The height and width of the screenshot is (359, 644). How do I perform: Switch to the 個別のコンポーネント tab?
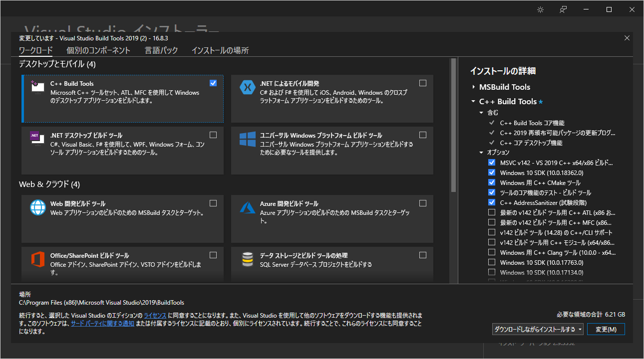98,50
